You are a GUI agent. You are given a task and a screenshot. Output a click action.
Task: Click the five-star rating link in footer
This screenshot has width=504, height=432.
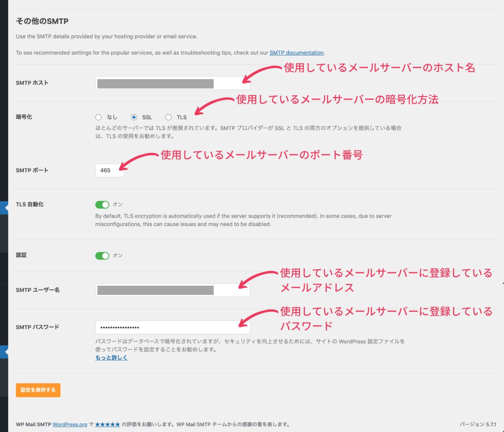(x=107, y=424)
